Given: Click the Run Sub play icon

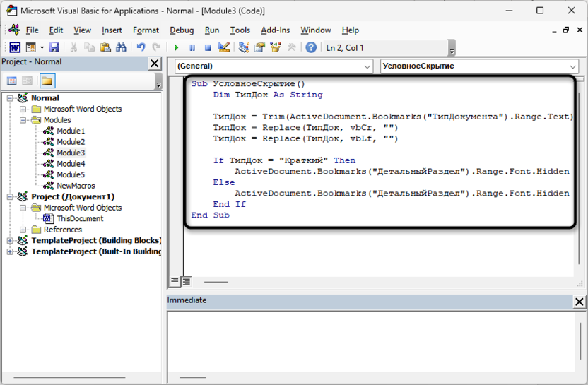Looking at the screenshot, I should [x=176, y=47].
